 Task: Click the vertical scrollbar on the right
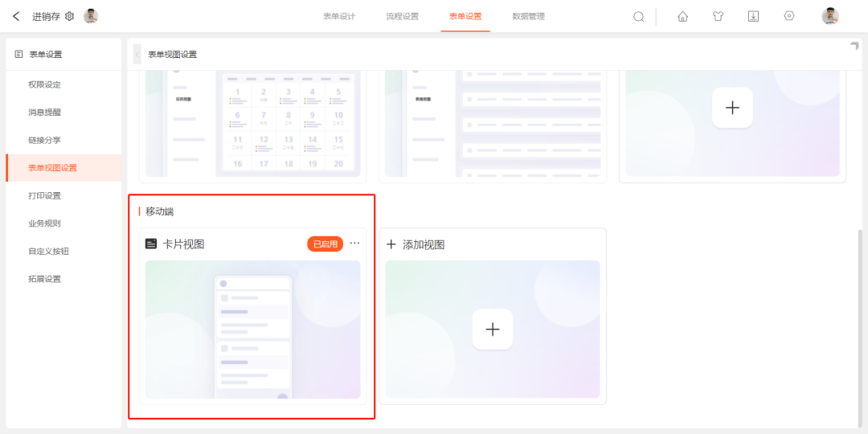pyautogui.click(x=860, y=326)
